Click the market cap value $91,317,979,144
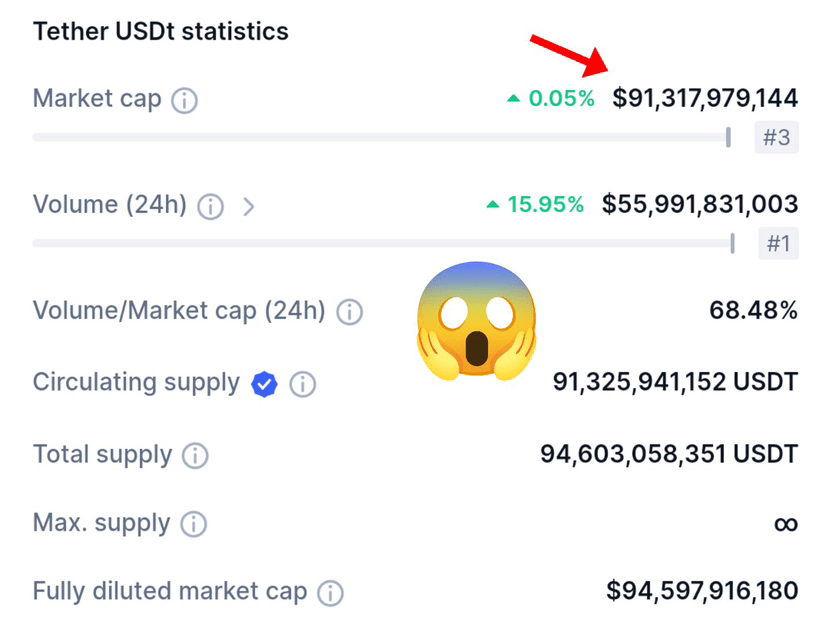This screenshot has height=621, width=829. 705,98
